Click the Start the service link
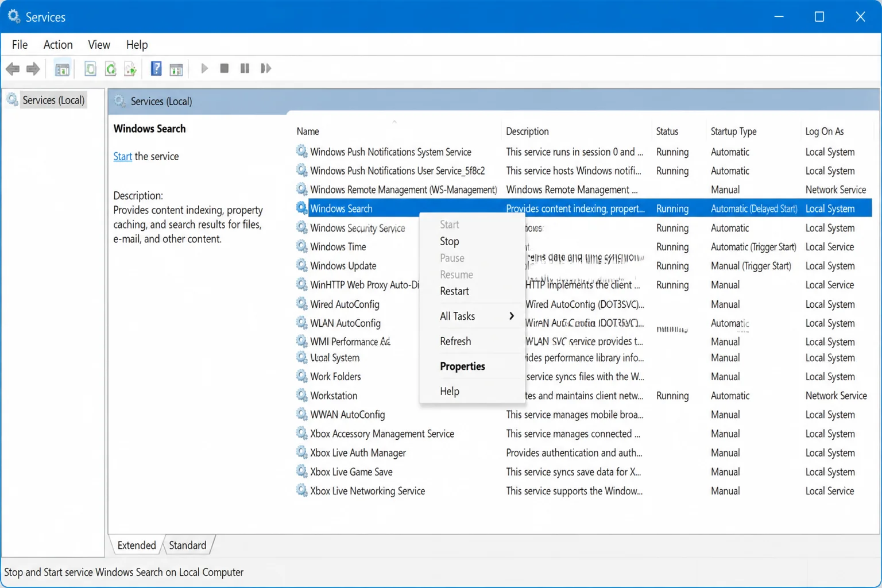 (123, 156)
